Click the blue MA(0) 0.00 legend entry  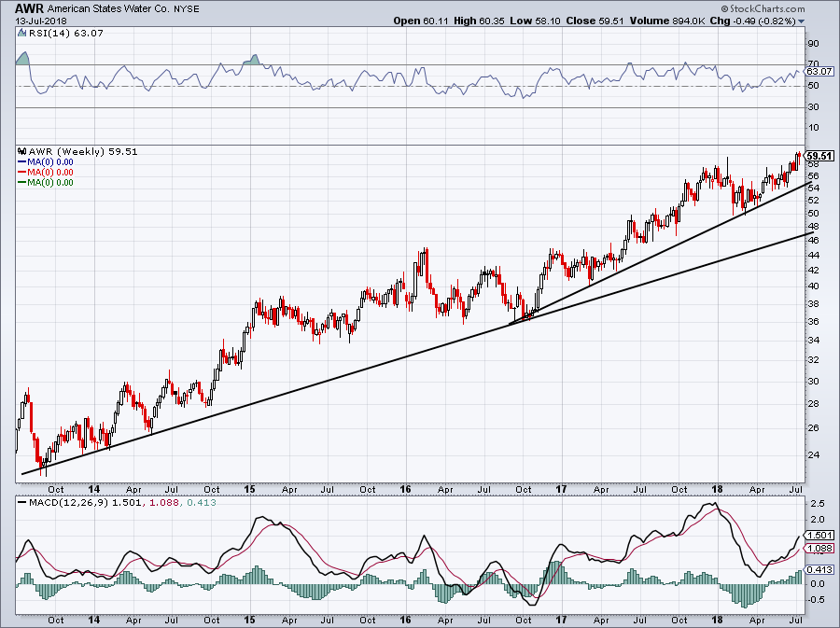[x=46, y=161]
